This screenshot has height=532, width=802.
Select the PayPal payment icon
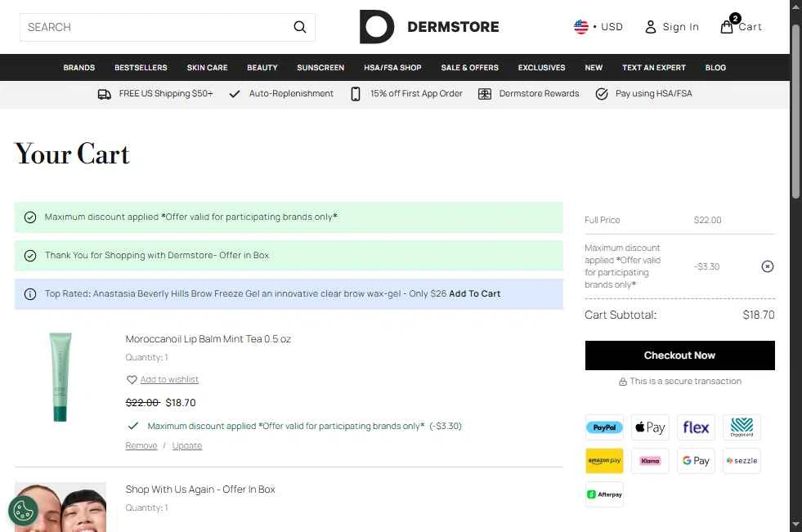point(604,427)
